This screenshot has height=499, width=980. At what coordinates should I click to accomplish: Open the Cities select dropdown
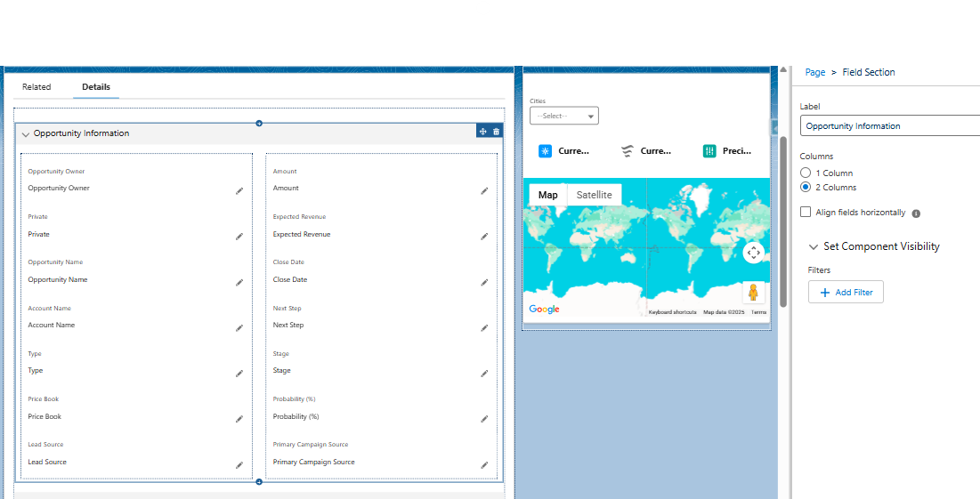coord(563,116)
